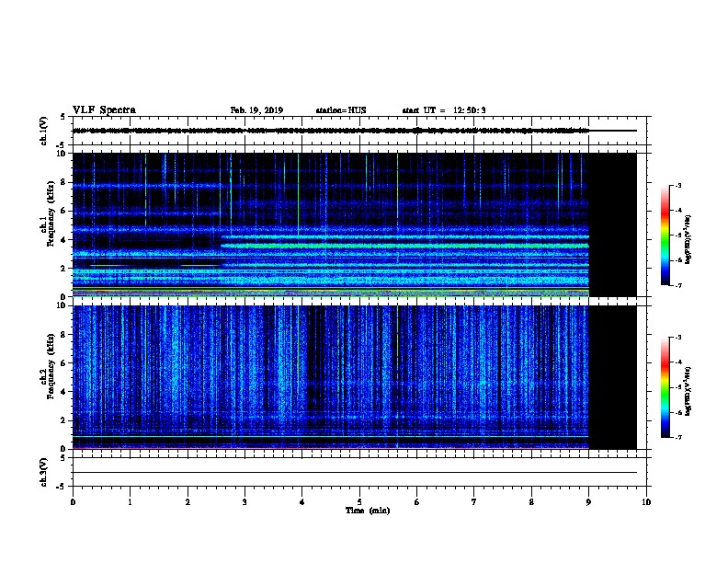Screen dimensions: 728x563
Task: Click the "ch.1(V)" waveform axis label
Action: click(x=43, y=131)
